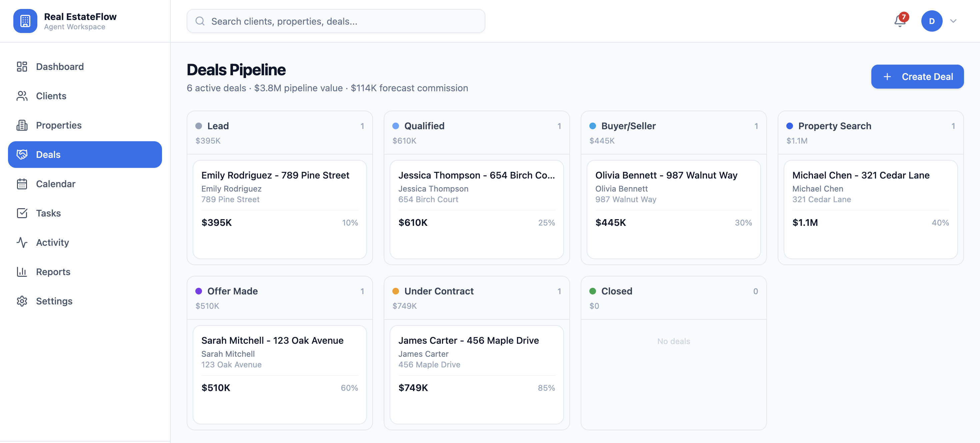
Task: Click the Closed column header
Action: click(x=673, y=298)
